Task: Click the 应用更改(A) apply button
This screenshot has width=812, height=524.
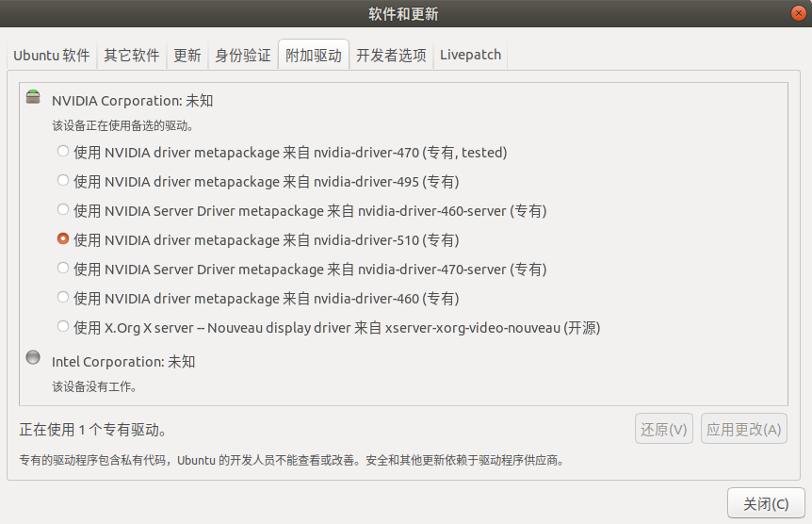Action: click(x=743, y=429)
